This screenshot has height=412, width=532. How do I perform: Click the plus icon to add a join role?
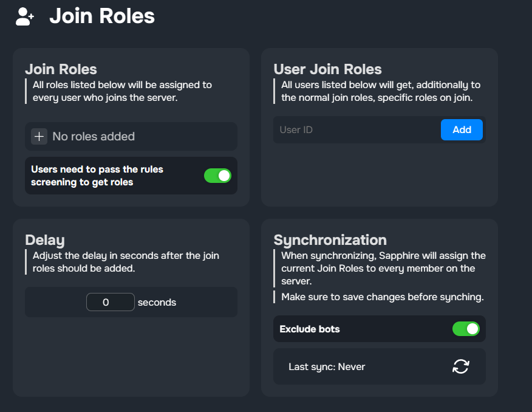[39, 137]
